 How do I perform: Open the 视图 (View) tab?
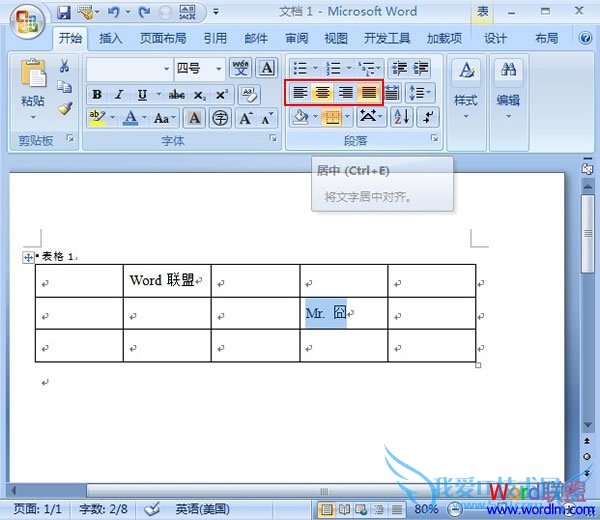click(x=336, y=38)
